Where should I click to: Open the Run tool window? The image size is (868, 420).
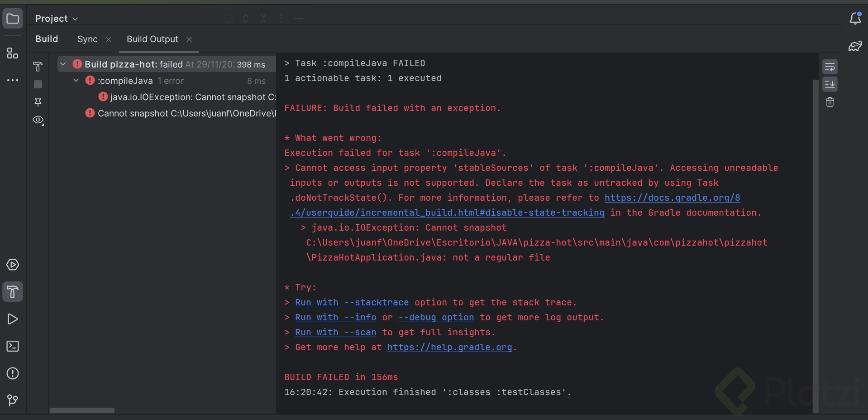pyautogui.click(x=13, y=319)
